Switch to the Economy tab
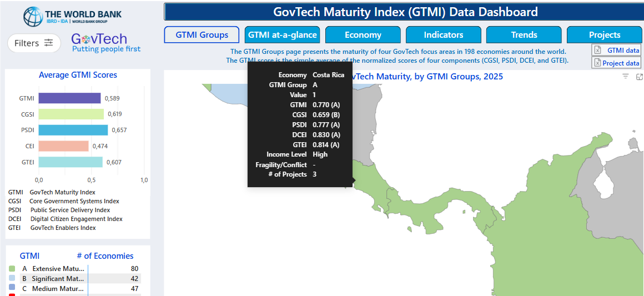Viewport: 644px width, 296px height. point(363,35)
